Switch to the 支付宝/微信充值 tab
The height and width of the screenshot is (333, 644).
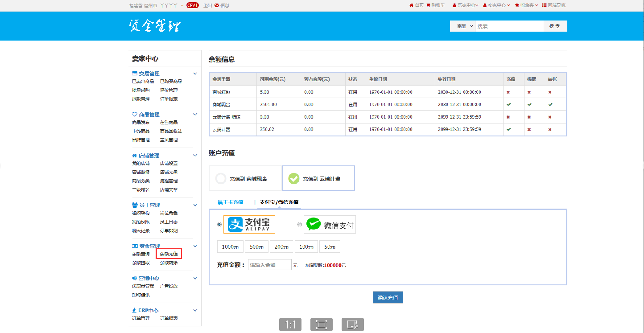pos(279,202)
